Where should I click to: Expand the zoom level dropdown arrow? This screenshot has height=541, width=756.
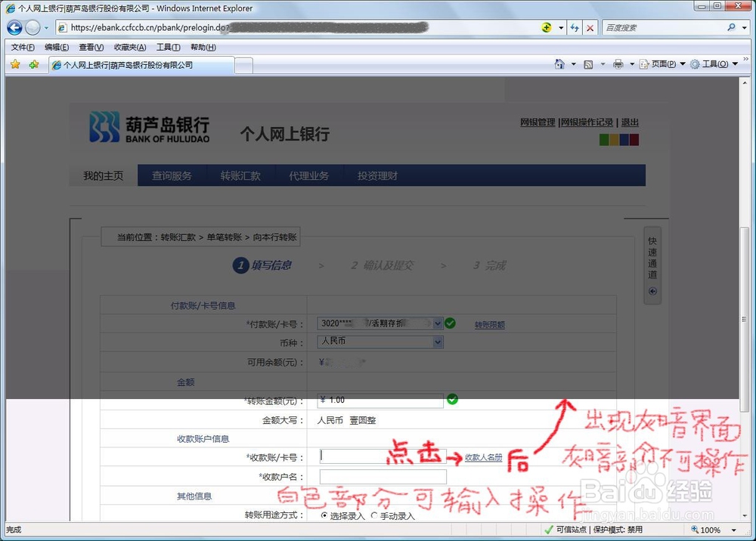[x=734, y=530]
